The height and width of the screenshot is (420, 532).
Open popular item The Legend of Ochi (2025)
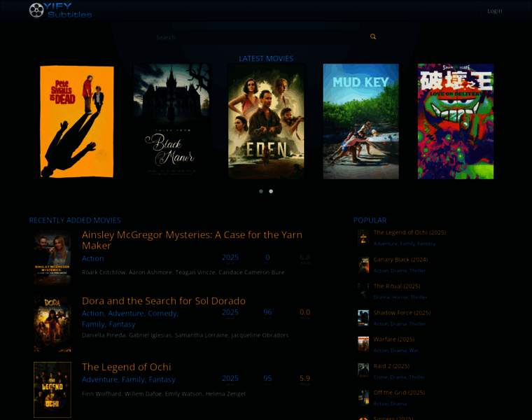(x=409, y=232)
